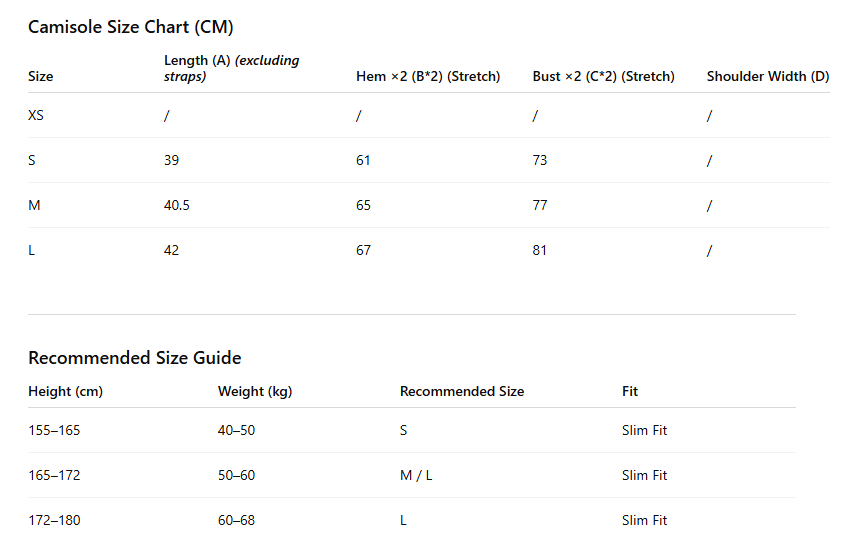Select the M / L recommended size cell
This screenshot has width=847, height=558.
(416, 475)
